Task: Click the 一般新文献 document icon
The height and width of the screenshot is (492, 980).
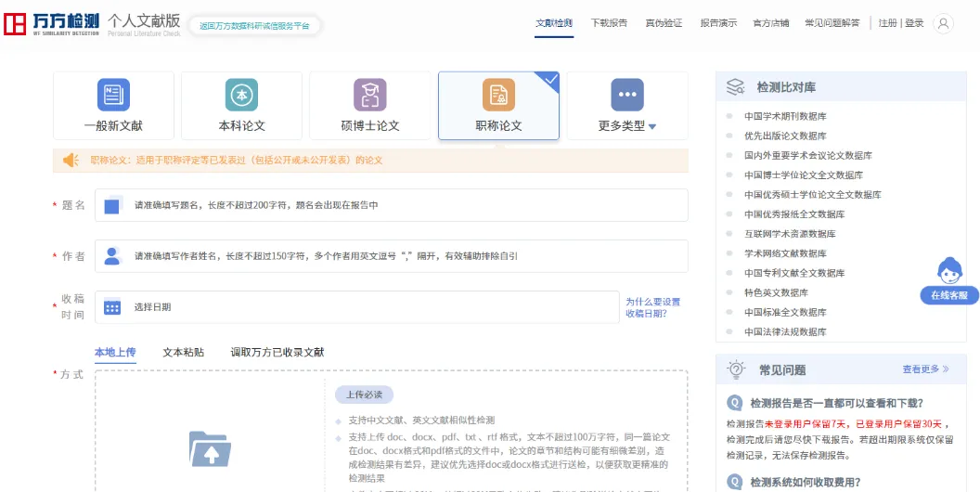Action: (113, 95)
